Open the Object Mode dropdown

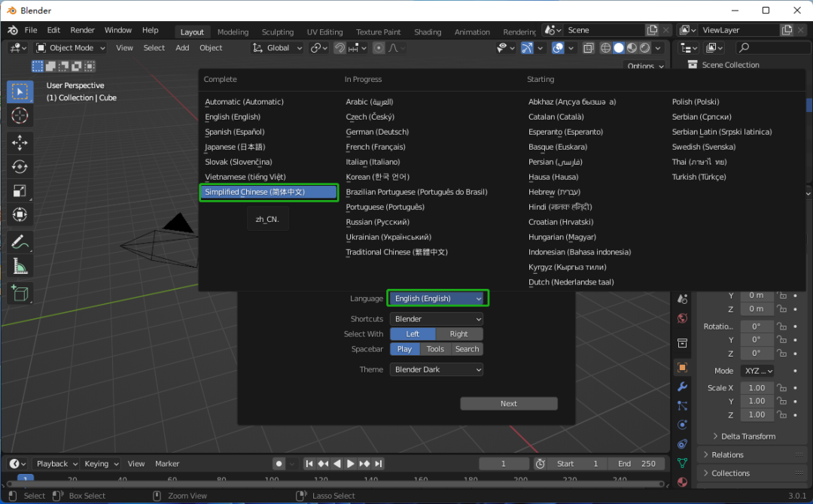coord(70,47)
